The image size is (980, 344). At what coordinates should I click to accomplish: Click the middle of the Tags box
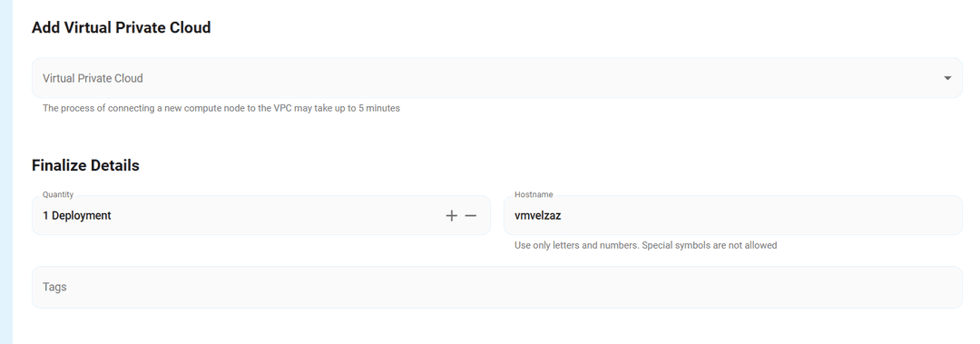coord(497,287)
